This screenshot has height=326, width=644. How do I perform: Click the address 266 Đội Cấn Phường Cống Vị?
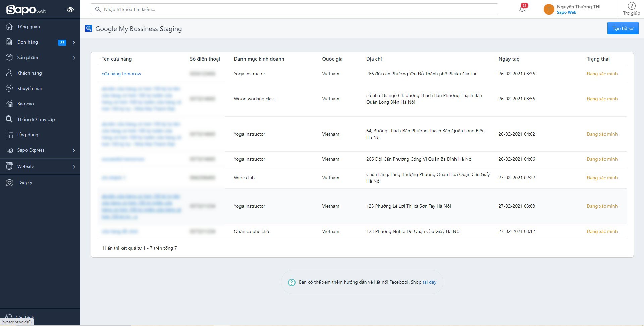click(x=419, y=159)
